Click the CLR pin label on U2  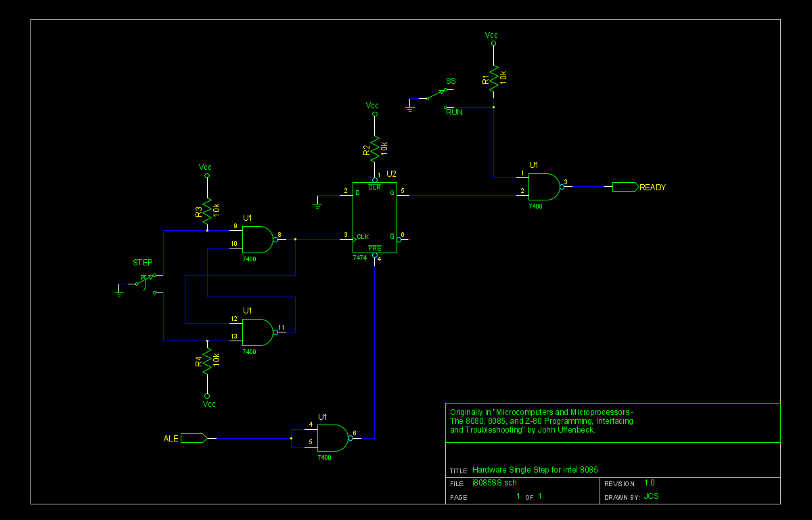pyautogui.click(x=374, y=187)
